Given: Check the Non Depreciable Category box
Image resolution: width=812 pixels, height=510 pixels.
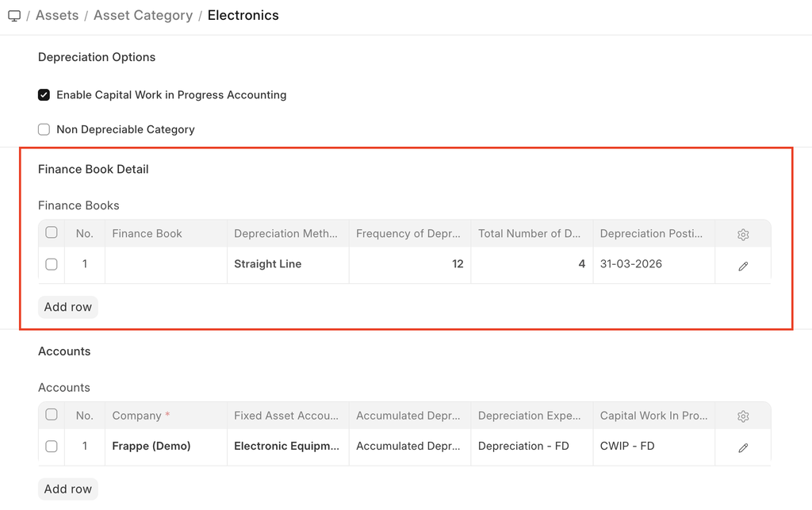Looking at the screenshot, I should click(x=44, y=129).
